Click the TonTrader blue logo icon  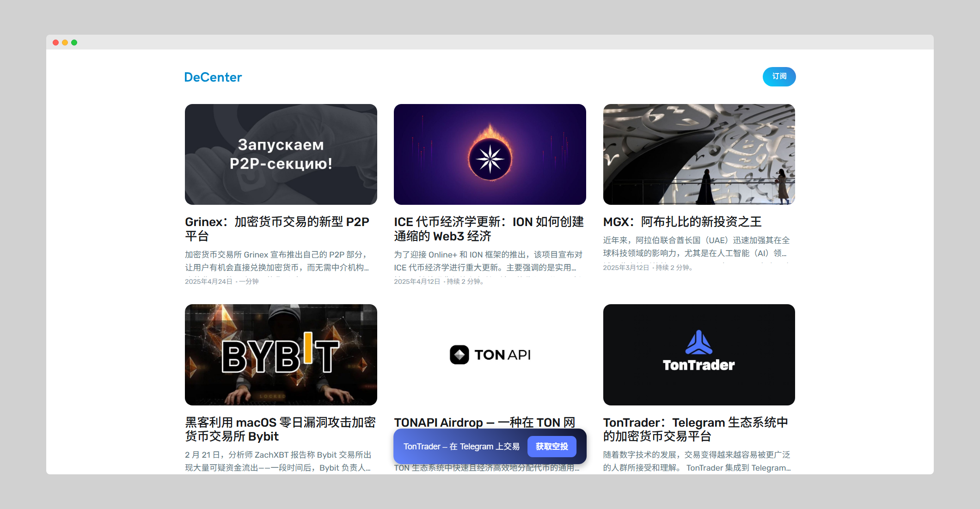click(x=698, y=343)
